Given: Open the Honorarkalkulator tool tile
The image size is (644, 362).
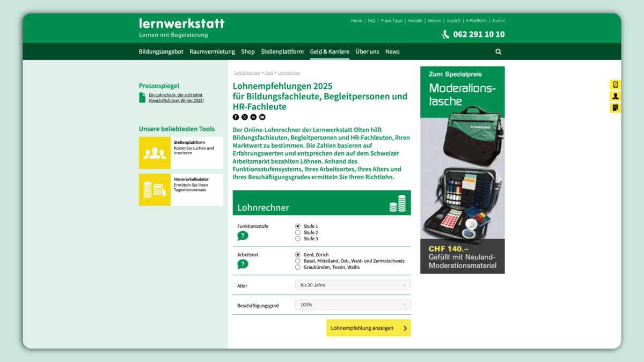Looking at the screenshot, I should pyautogui.click(x=181, y=190).
